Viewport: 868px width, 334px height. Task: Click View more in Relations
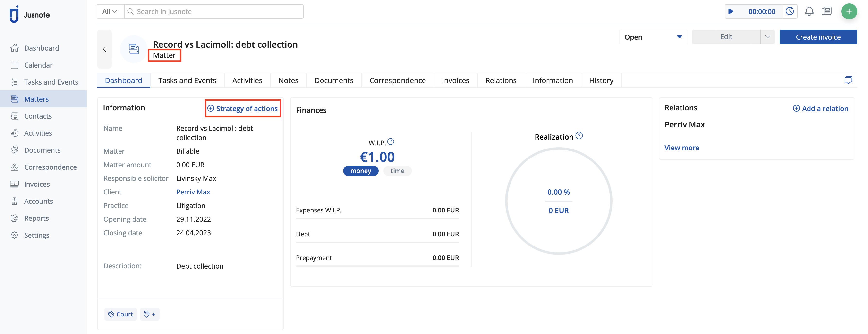coord(682,148)
